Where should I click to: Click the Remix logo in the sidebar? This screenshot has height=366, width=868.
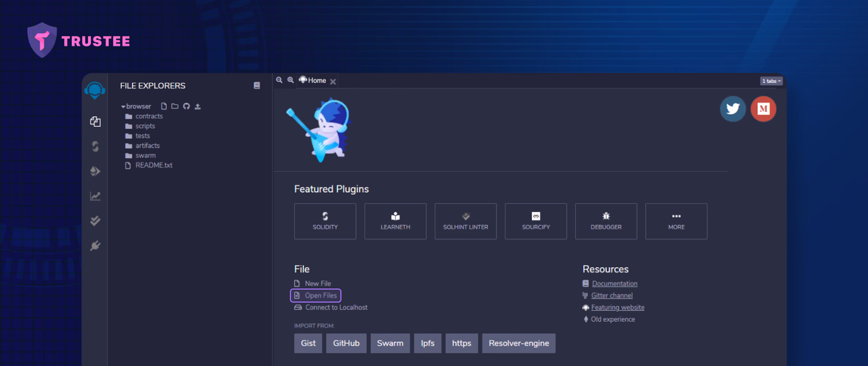click(95, 90)
